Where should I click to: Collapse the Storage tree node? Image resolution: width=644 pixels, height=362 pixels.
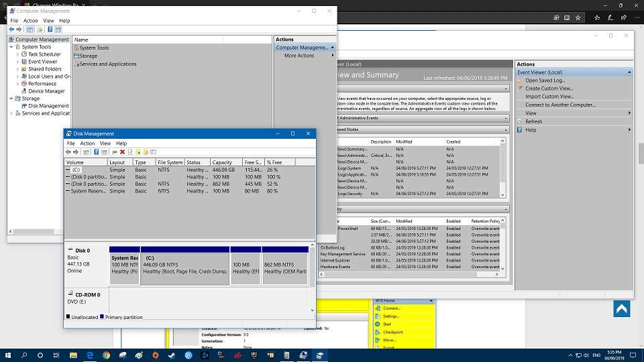pyautogui.click(x=11, y=99)
